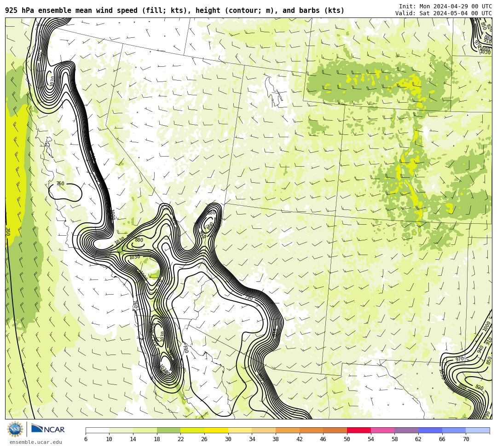The width and height of the screenshot is (497, 448).
Task: Pick the light orange 34–38 kt swatch
Action: (x=264, y=430)
